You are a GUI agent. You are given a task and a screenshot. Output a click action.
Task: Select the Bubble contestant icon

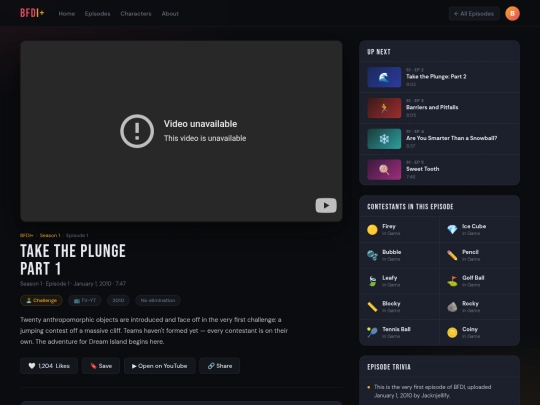(x=372, y=255)
